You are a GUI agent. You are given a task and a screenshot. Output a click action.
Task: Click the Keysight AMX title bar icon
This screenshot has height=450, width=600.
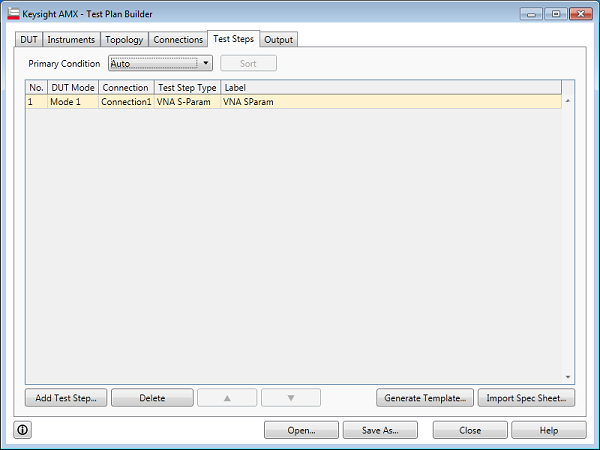click(14, 14)
